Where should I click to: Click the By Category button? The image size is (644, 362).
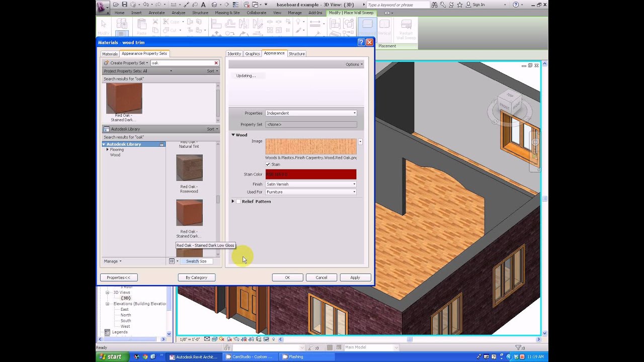(x=196, y=278)
